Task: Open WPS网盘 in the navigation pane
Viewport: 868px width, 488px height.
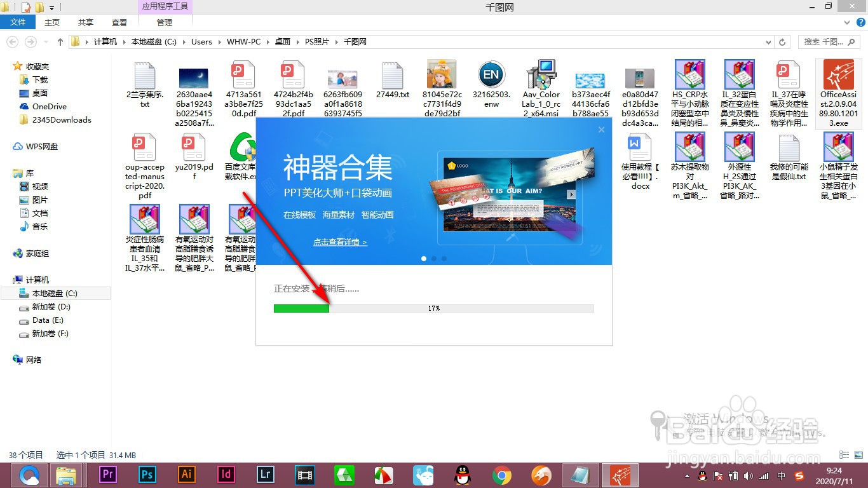Action: (x=42, y=147)
